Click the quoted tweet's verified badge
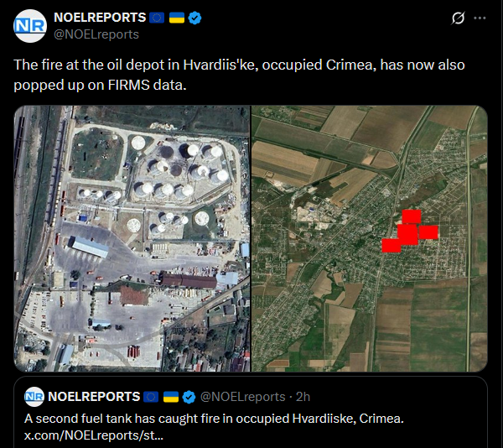Image resolution: width=503 pixels, height=448 pixels. 189,397
